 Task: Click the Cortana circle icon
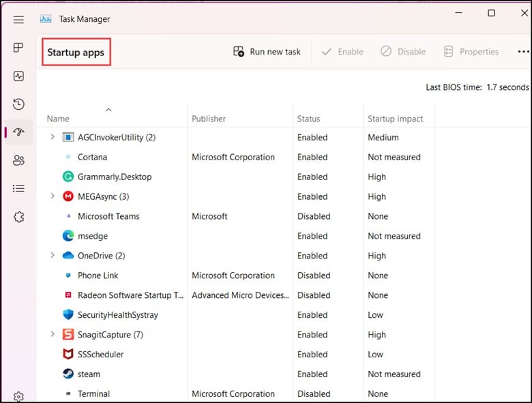coord(68,157)
